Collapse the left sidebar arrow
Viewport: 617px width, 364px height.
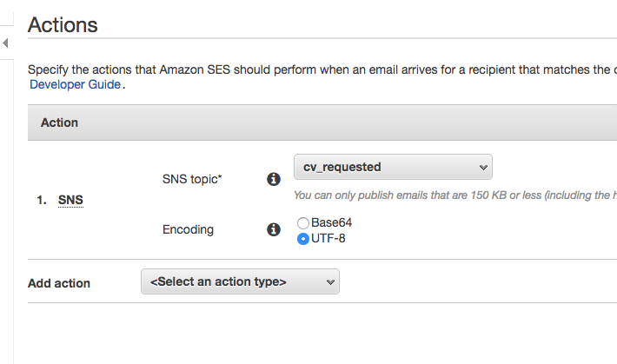[x=5, y=43]
